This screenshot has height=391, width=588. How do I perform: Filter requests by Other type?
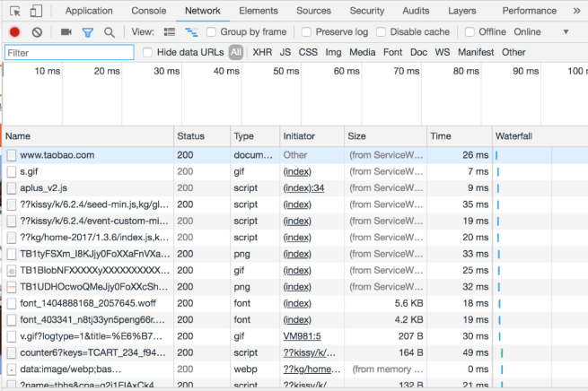[x=513, y=52]
